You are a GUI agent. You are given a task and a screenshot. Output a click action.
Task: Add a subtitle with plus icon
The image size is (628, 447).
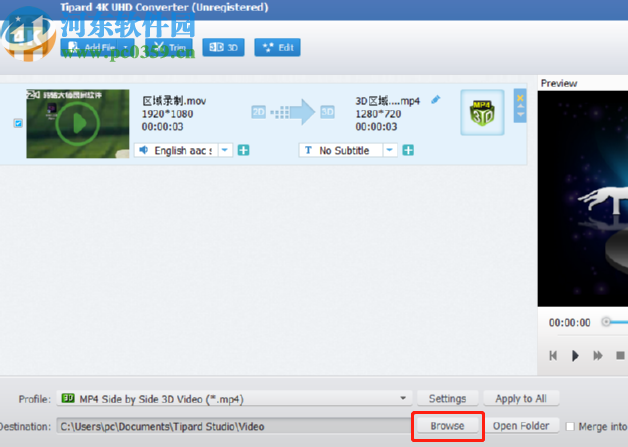pyautogui.click(x=408, y=150)
